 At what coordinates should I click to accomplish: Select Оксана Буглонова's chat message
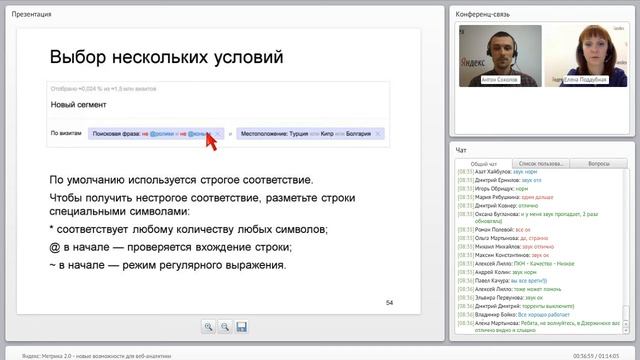[x=528, y=217]
